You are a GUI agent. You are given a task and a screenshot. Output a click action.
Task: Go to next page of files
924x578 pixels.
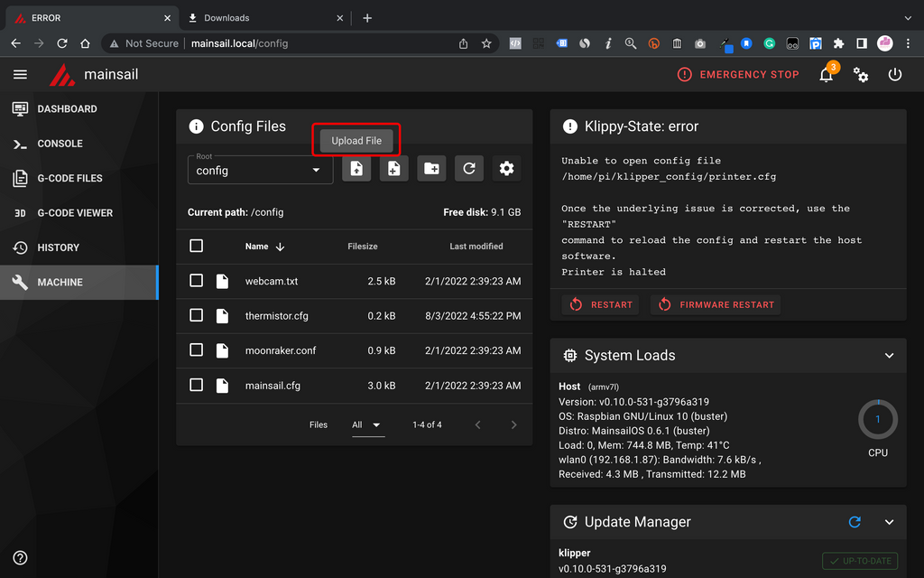pos(513,424)
